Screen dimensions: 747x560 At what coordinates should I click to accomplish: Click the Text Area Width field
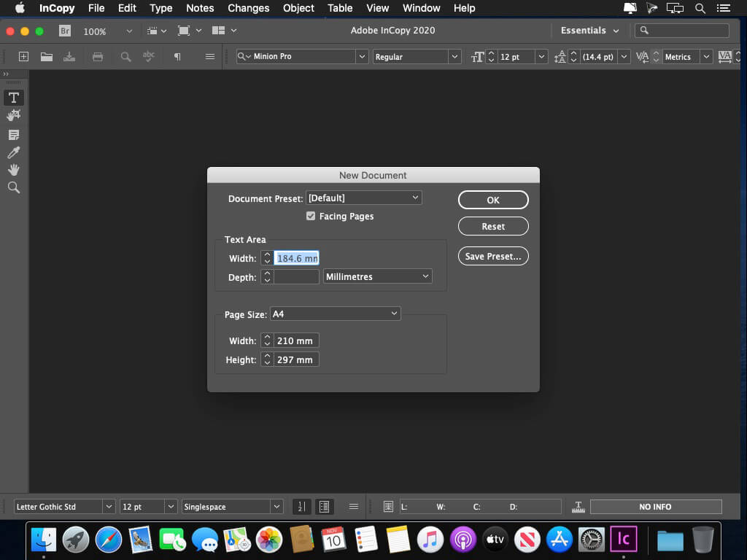[296, 258]
